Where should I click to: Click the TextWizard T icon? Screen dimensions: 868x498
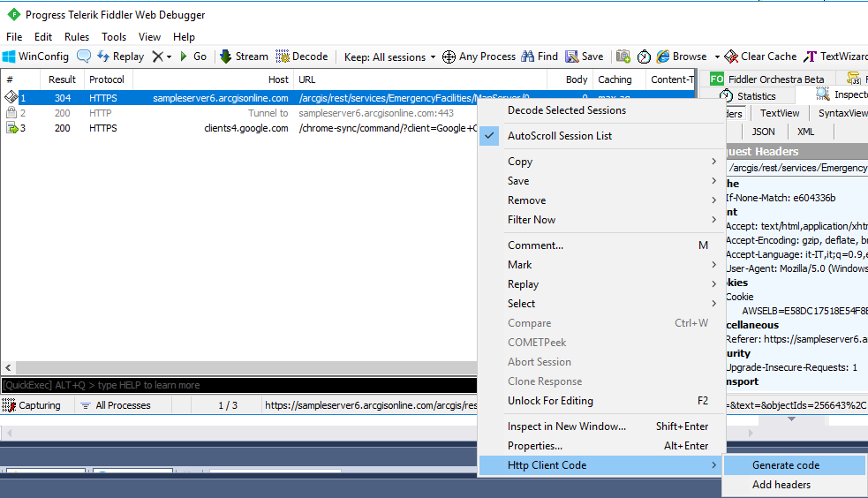click(811, 57)
